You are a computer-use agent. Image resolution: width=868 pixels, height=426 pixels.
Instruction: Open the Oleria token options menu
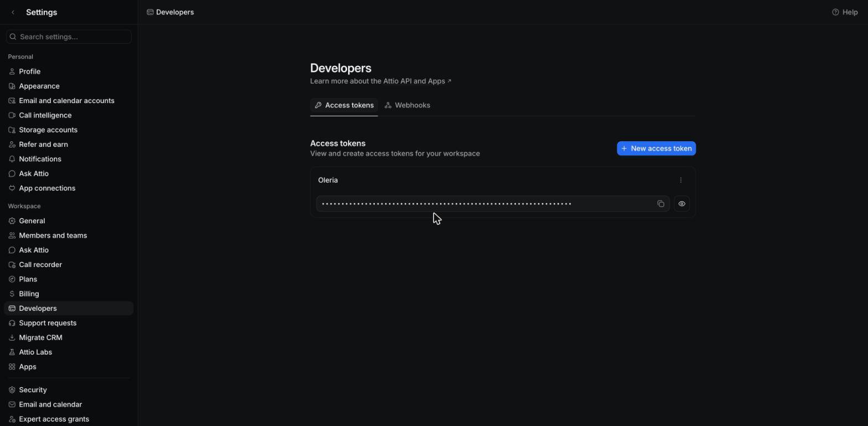click(x=680, y=180)
